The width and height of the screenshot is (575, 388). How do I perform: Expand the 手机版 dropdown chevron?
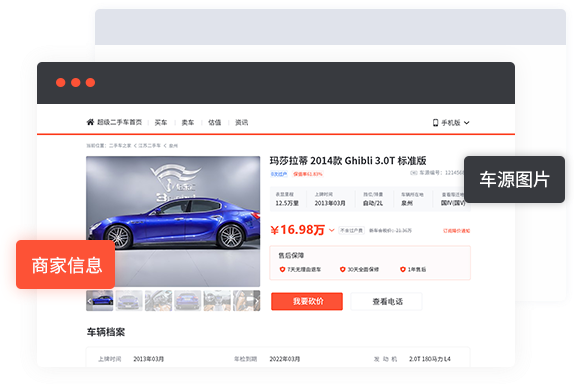pos(466,123)
